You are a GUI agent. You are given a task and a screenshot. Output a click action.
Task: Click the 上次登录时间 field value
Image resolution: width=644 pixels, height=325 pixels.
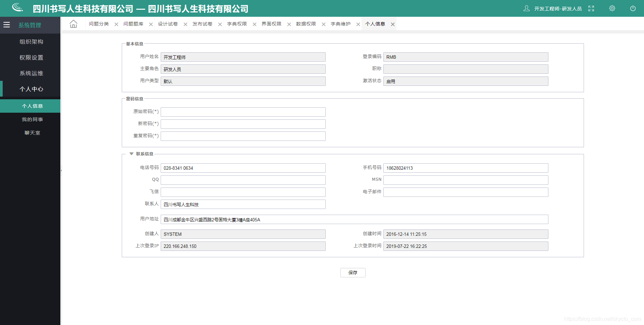coord(466,246)
